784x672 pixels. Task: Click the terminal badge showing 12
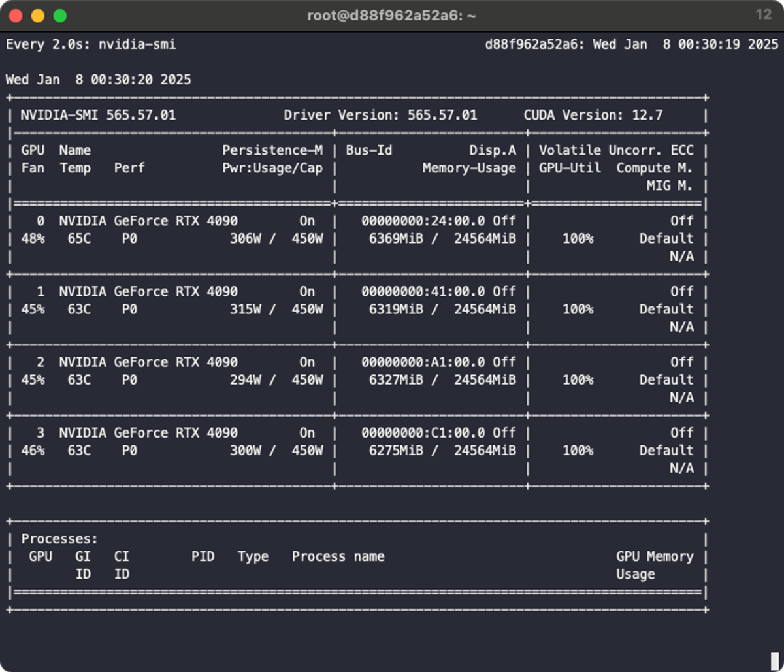[766, 12]
